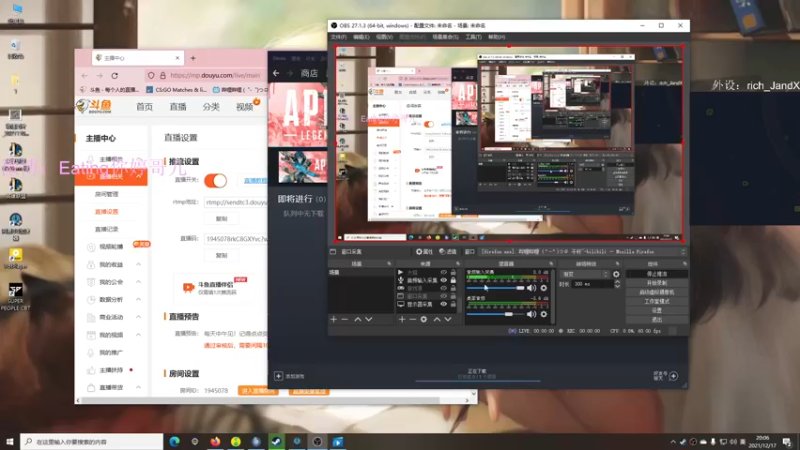This screenshot has width=800, height=450.
Task: Open 音频输入采集 mixer gear settings
Action: click(x=544, y=288)
